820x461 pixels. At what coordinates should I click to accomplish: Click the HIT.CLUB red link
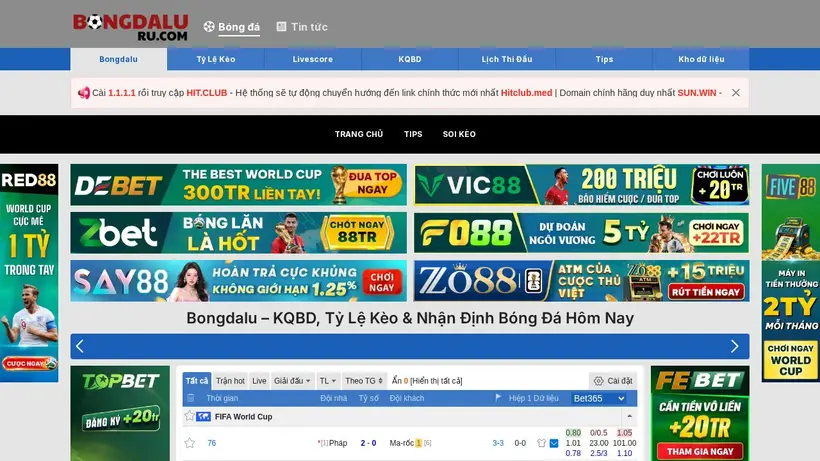pos(207,93)
